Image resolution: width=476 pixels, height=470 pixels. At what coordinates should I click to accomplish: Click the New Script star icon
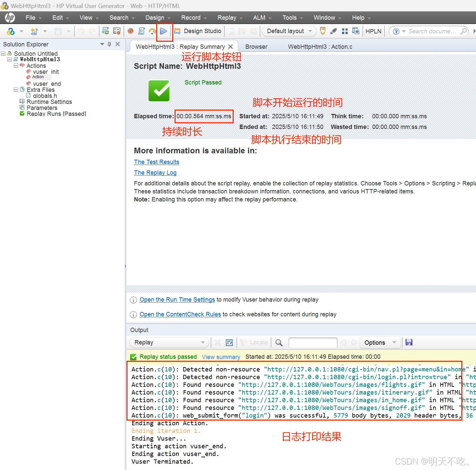34,31
